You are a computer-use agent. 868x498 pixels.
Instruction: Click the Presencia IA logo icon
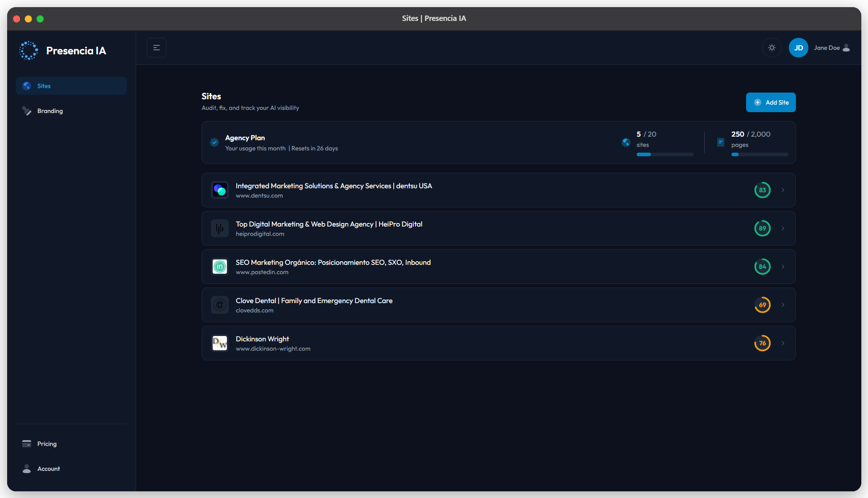[x=28, y=51]
